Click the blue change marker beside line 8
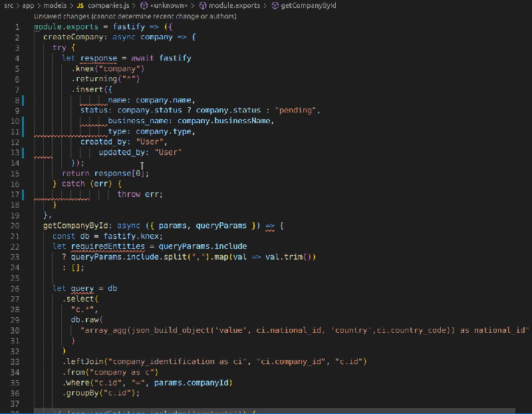 (x=24, y=100)
